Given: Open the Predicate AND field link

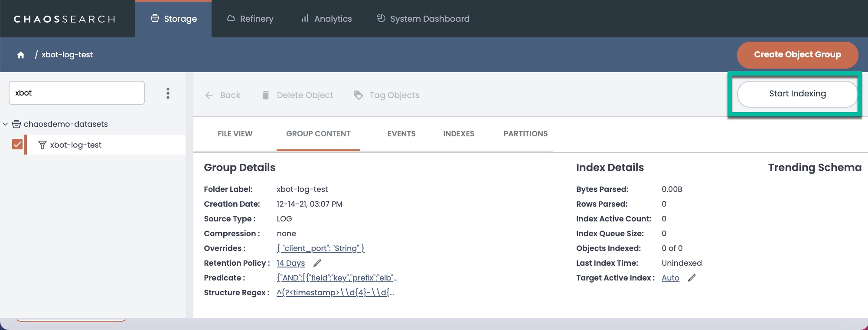Looking at the screenshot, I should point(337,278).
